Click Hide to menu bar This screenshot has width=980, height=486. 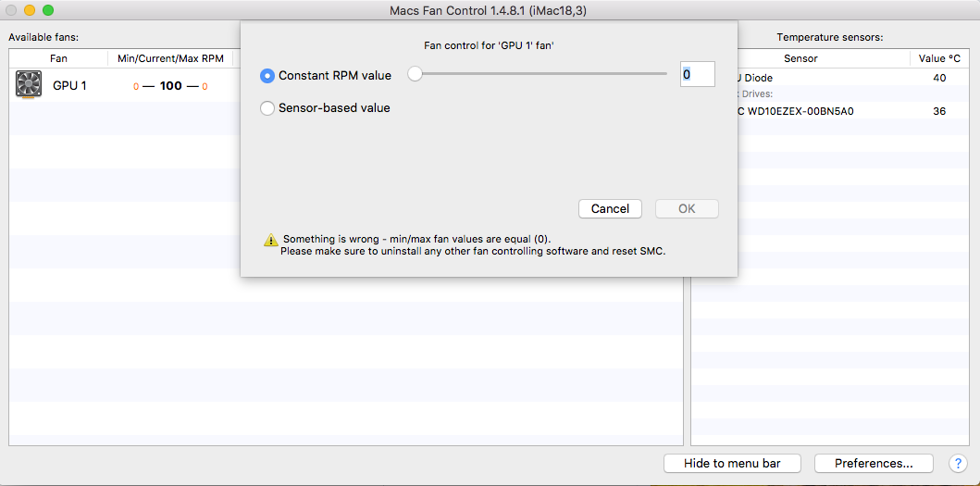coord(732,464)
